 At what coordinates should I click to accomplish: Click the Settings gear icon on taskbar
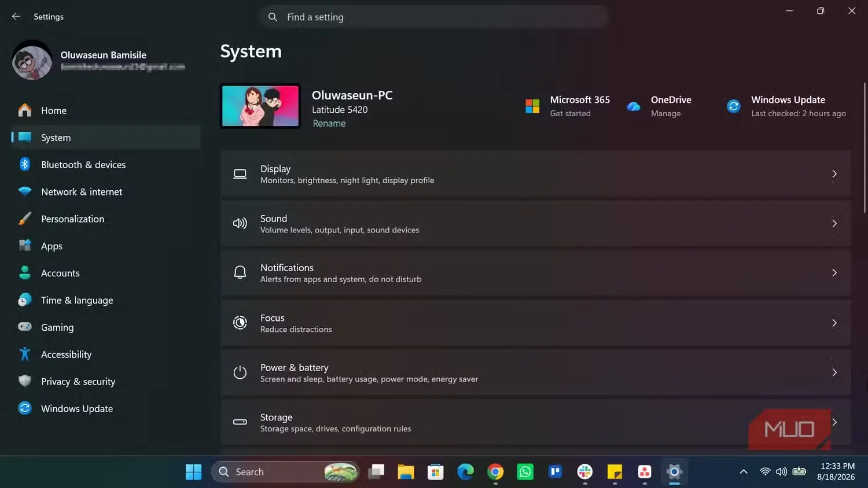pyautogui.click(x=674, y=472)
